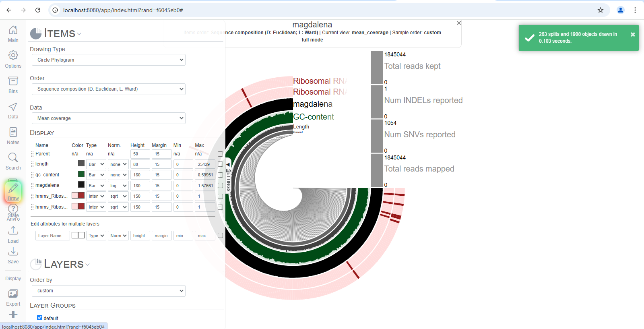Open the Mean coverage Data dropdown
The height and width of the screenshot is (329, 644).
[108, 118]
